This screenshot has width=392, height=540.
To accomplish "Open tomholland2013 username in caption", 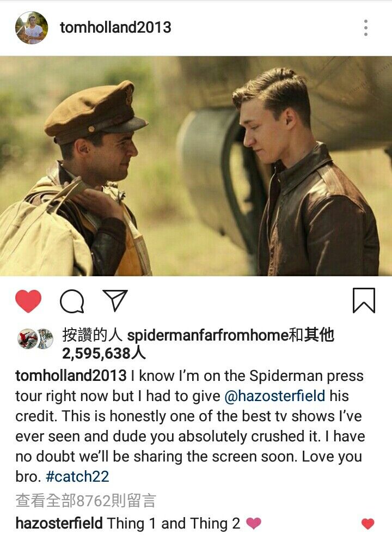I will pos(71,376).
